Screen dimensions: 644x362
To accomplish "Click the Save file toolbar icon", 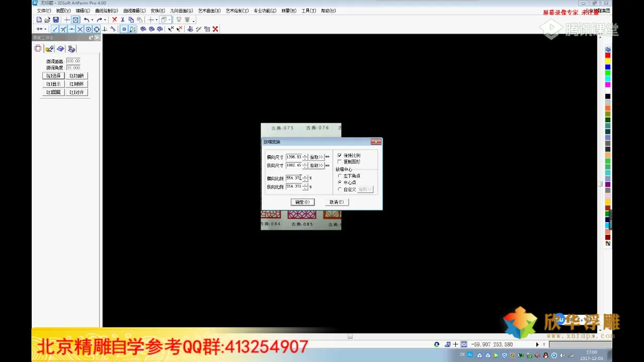I will (56, 20).
